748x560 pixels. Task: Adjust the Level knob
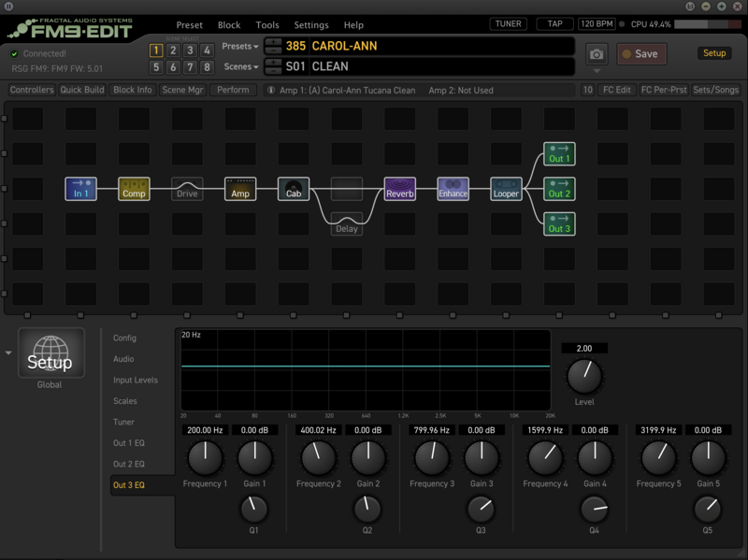[x=583, y=377]
